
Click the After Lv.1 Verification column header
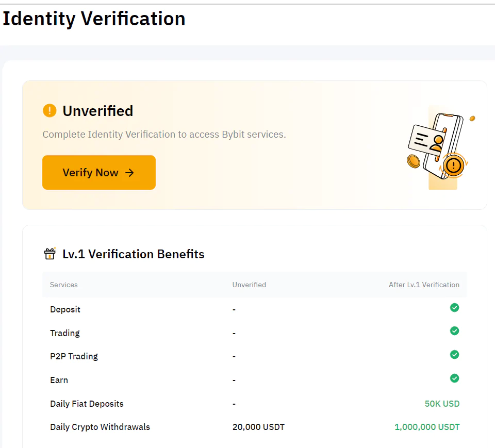click(424, 285)
